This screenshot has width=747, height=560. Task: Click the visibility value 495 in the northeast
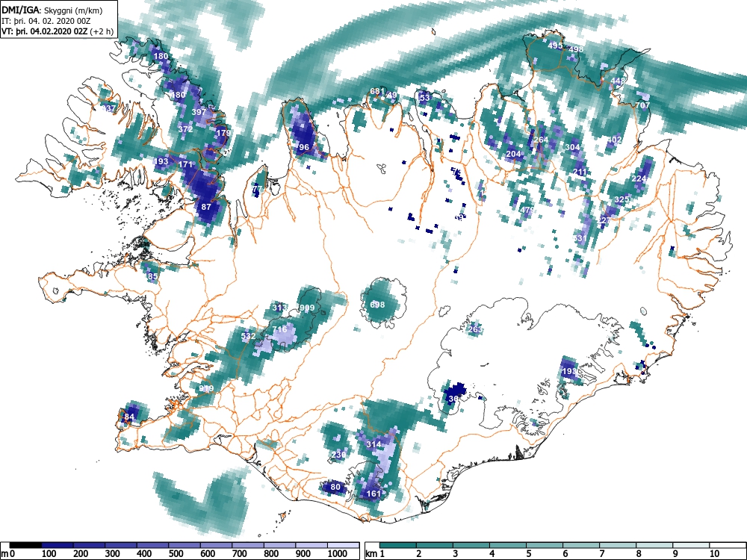coord(555,46)
